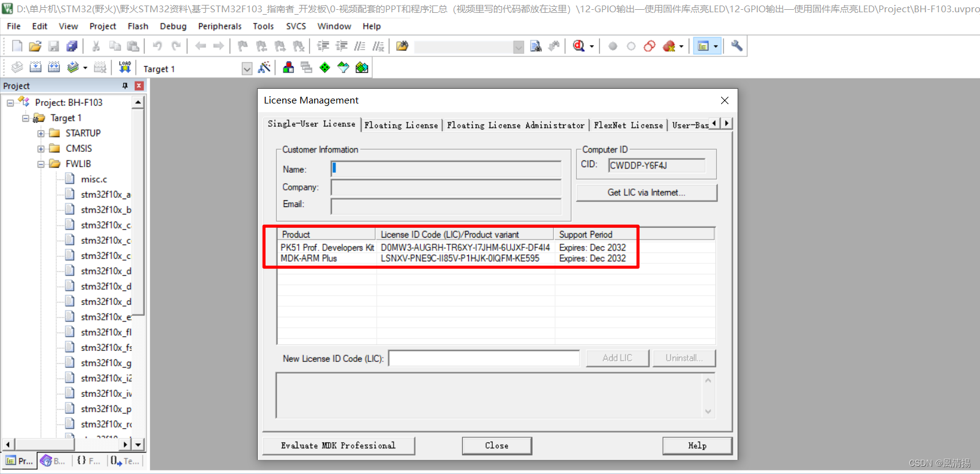The height and width of the screenshot is (474, 980).
Task: Open the Project menu
Action: click(103, 26)
